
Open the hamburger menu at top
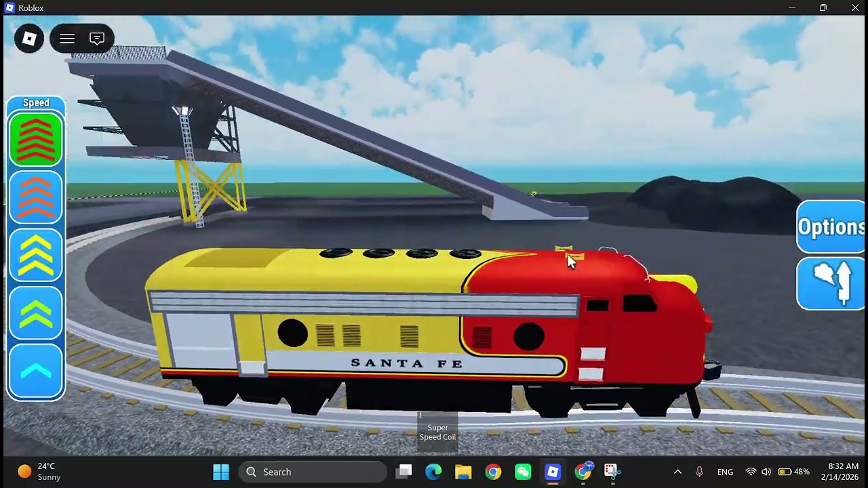coord(67,39)
